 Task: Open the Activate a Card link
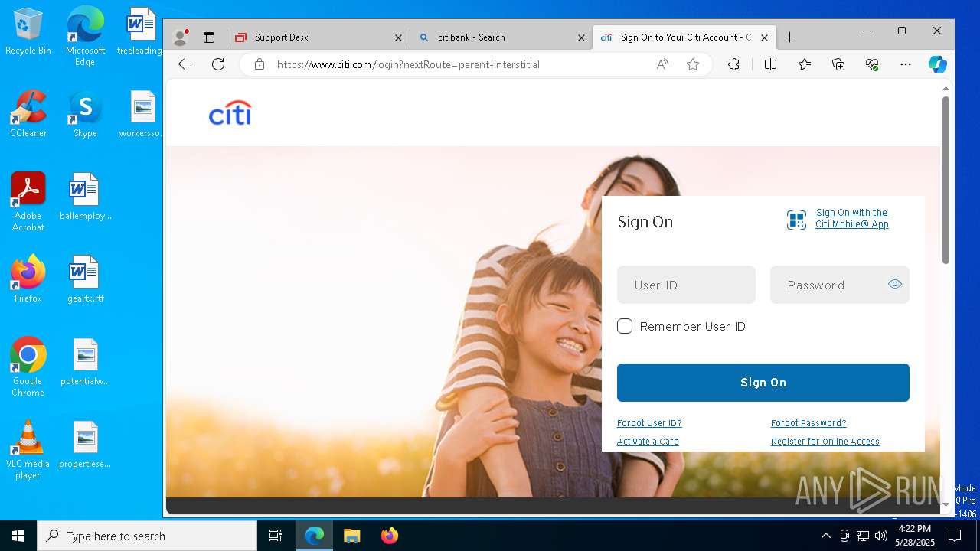[x=648, y=442]
